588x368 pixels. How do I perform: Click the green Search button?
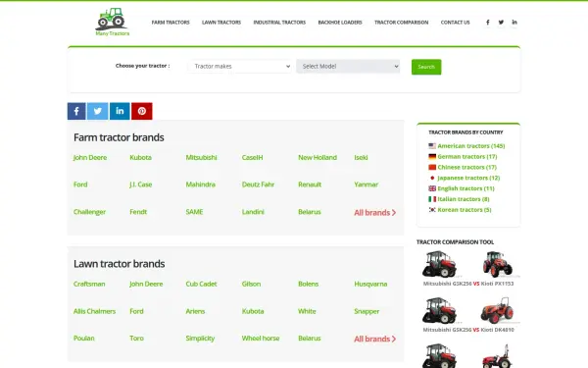[426, 67]
